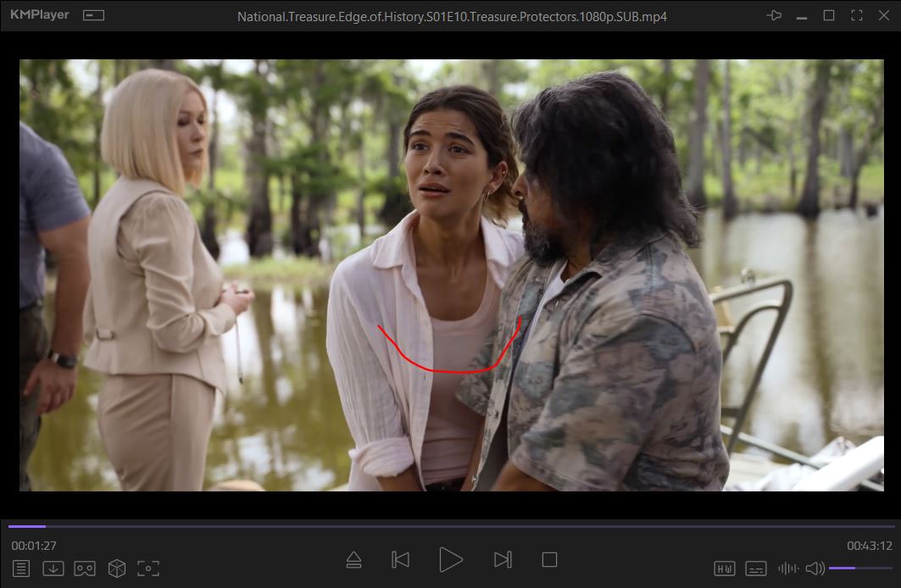The image size is (901, 588).
Task: Mute the audio with speaker icon
Action: tap(815, 569)
